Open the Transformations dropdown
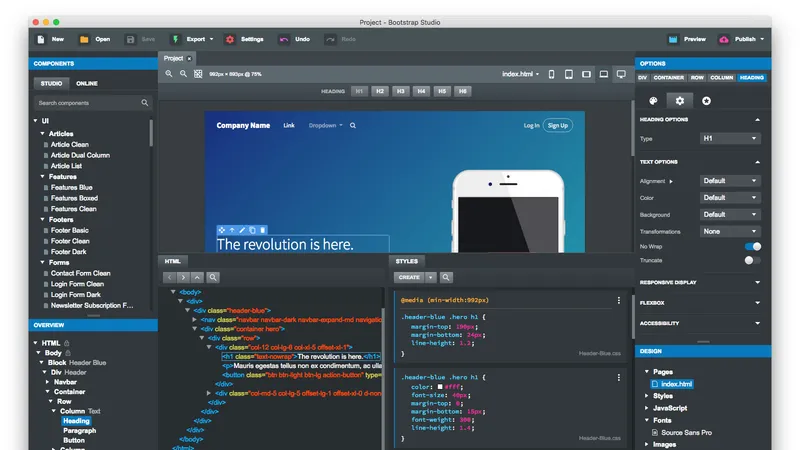The image size is (800, 450). pos(730,231)
